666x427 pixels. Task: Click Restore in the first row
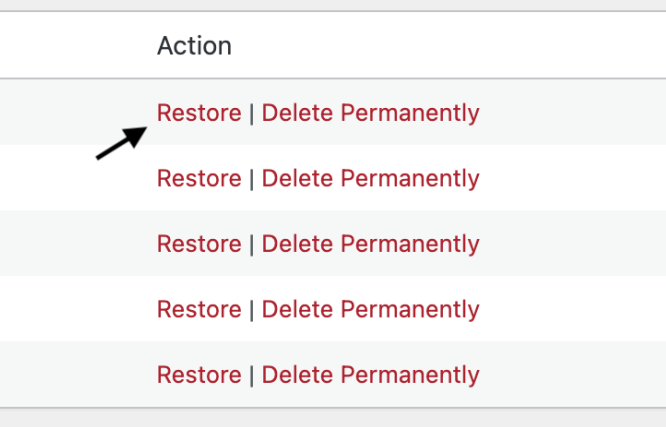pos(199,113)
